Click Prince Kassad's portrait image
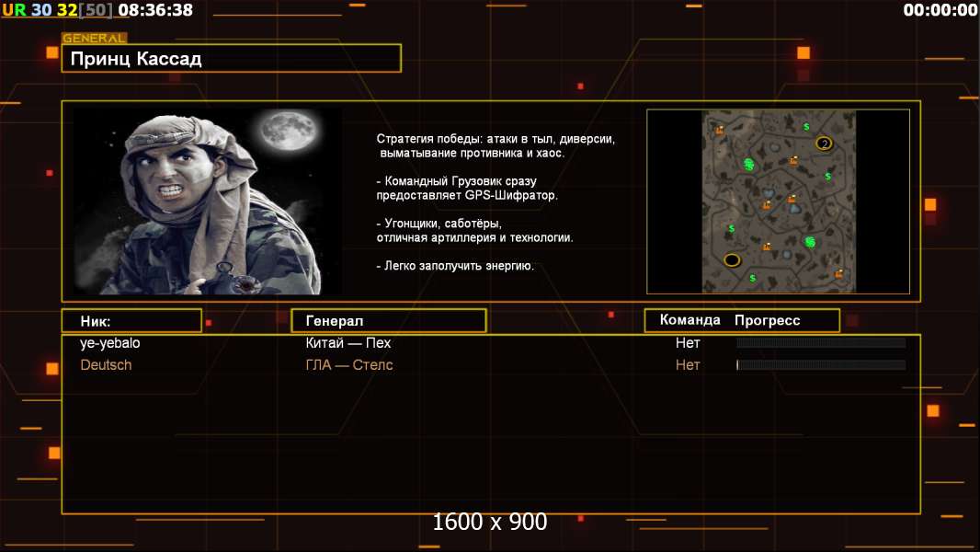 click(x=208, y=201)
